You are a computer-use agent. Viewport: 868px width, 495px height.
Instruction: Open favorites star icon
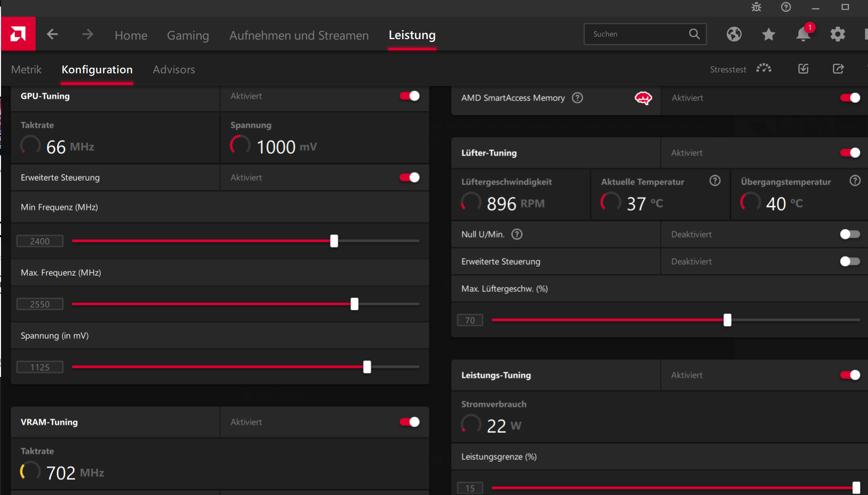pyautogui.click(x=769, y=34)
